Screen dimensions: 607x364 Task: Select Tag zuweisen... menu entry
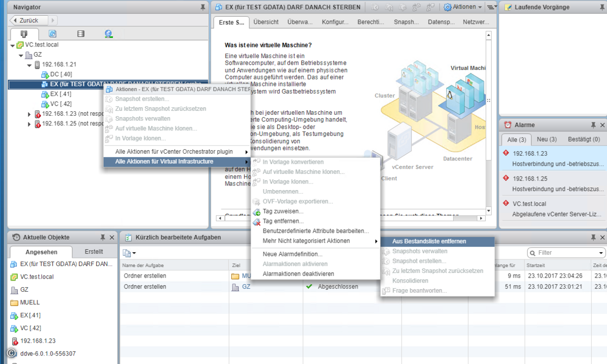[x=315, y=211]
